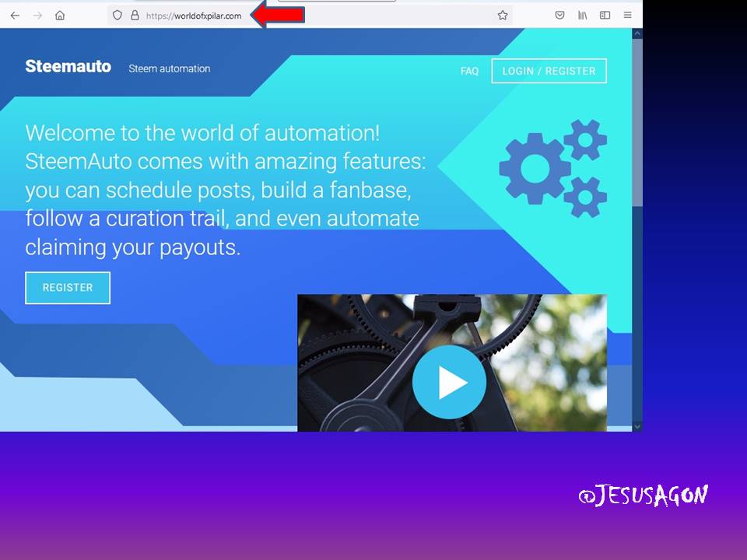Image resolution: width=747 pixels, height=560 pixels.
Task: Click the 'Steem automation' tagline text
Action: [170, 68]
